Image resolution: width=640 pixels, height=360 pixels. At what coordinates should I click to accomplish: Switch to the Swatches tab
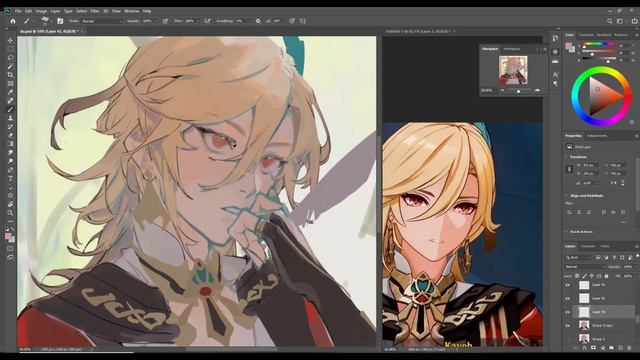[587, 35]
